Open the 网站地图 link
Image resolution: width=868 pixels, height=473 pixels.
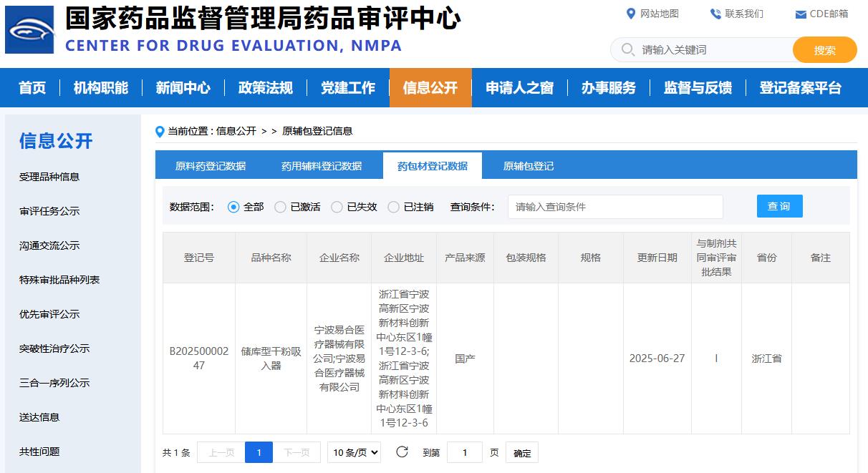point(660,14)
